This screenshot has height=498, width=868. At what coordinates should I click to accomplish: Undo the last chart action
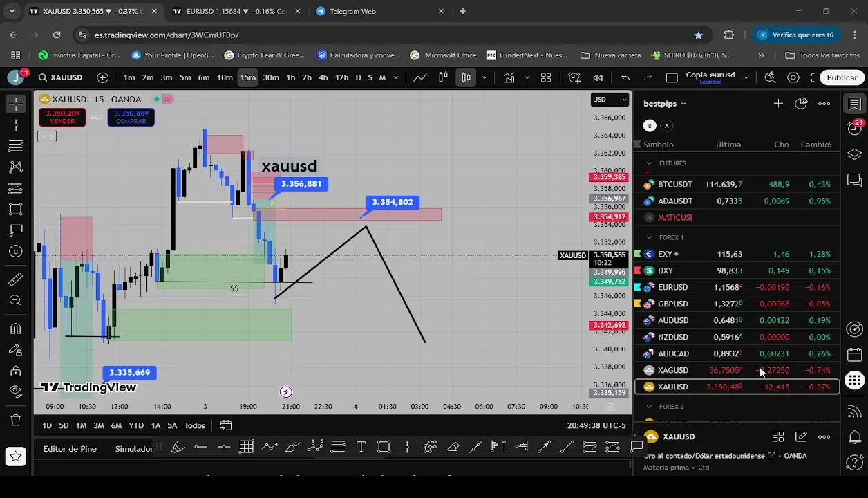point(625,77)
